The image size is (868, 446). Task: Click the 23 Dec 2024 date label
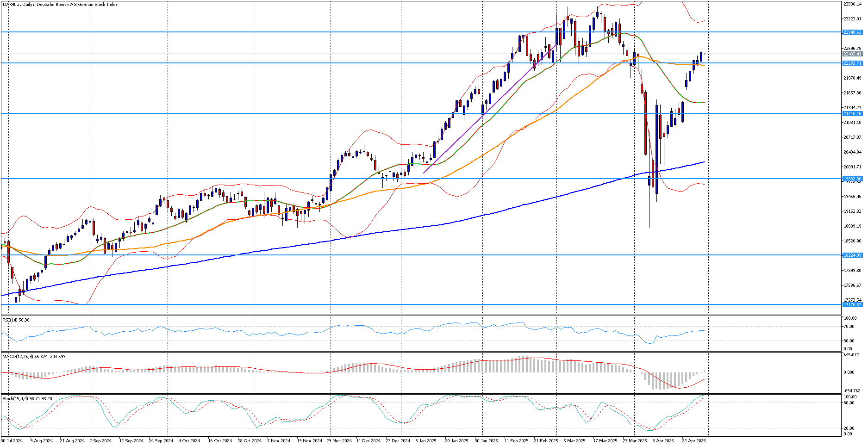(398, 441)
